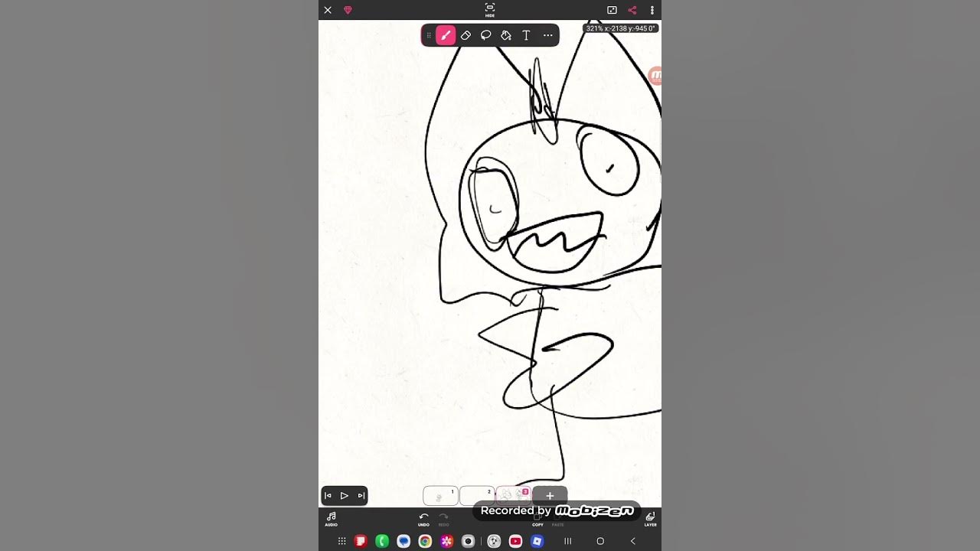
Task: Choose the Lasso selection tool
Action: 485,35
